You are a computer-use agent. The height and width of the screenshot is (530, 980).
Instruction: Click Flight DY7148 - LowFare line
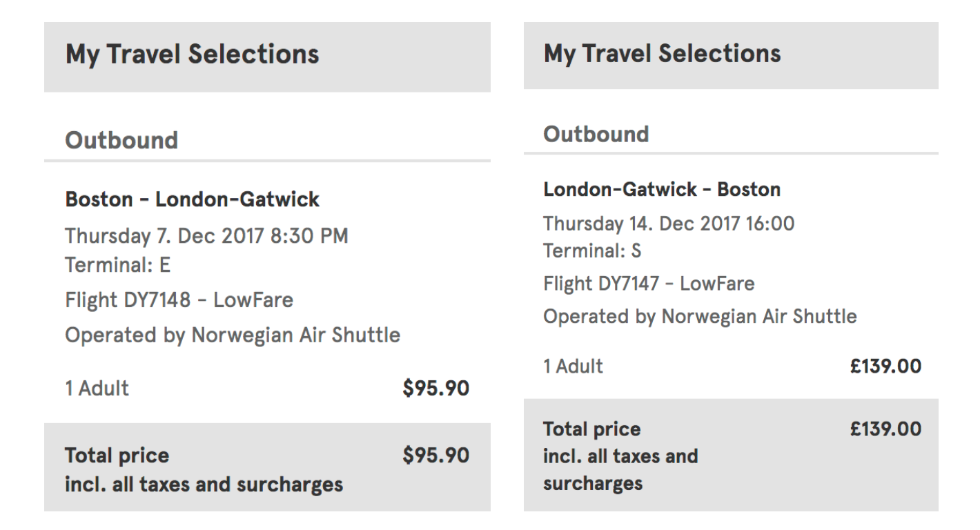tap(179, 300)
